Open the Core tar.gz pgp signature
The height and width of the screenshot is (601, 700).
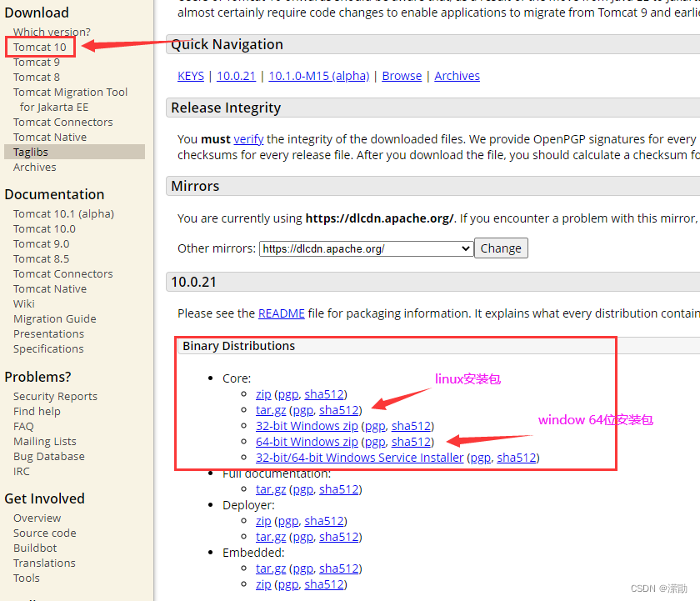click(303, 410)
